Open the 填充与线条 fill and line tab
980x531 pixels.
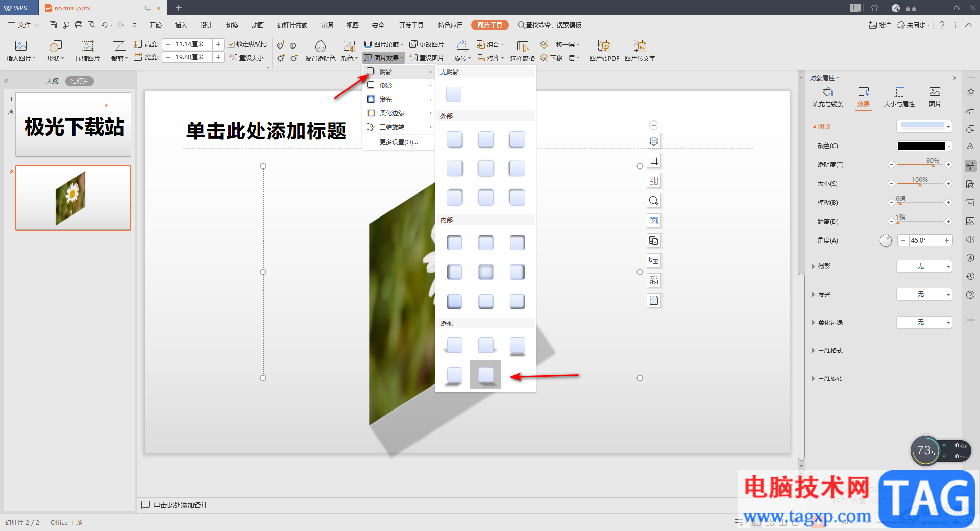click(828, 96)
